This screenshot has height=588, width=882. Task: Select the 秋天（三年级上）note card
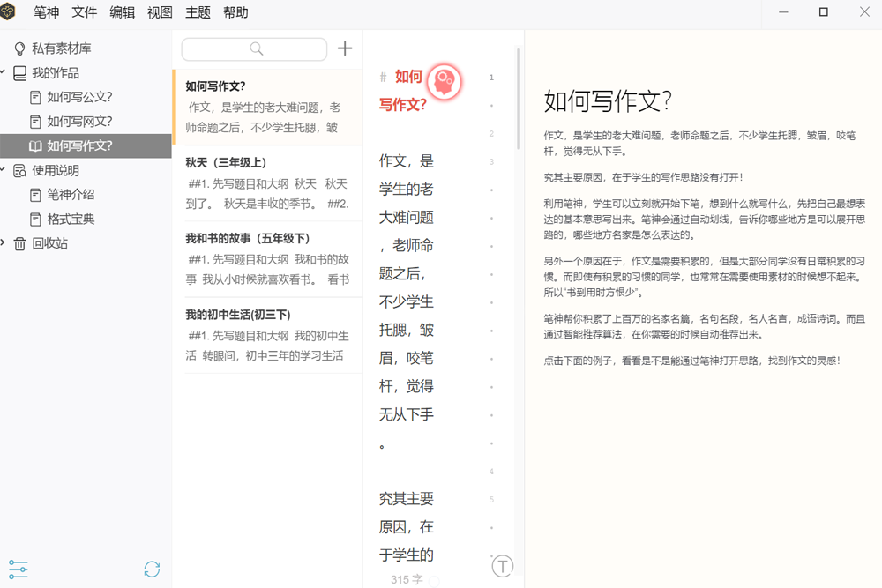click(x=267, y=182)
